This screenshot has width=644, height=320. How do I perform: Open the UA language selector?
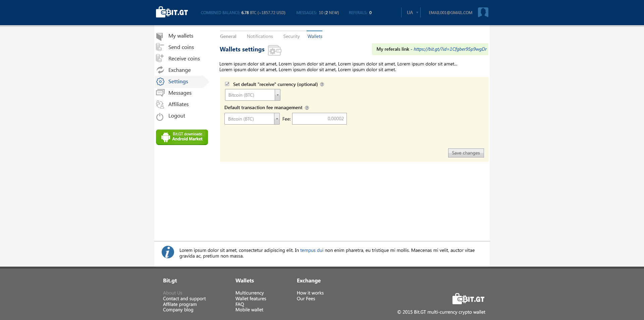[412, 13]
